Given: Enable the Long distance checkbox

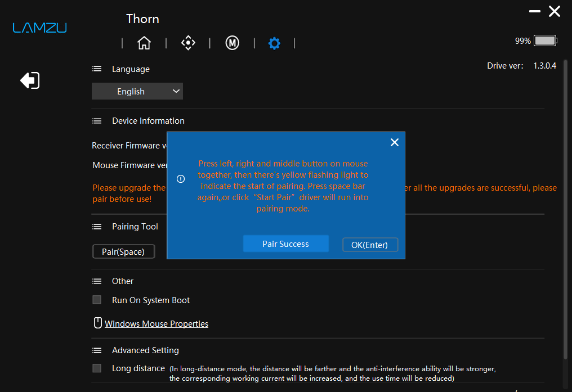Looking at the screenshot, I should [97, 368].
